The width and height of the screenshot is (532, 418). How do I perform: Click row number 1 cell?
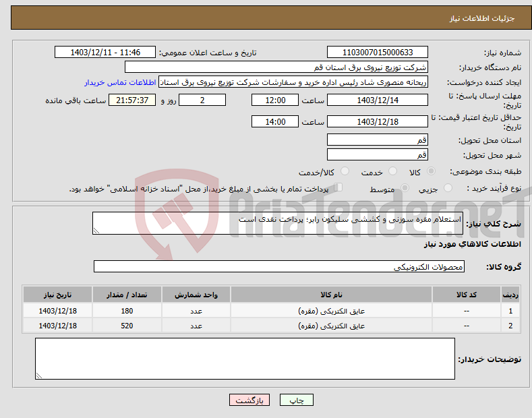510,310
